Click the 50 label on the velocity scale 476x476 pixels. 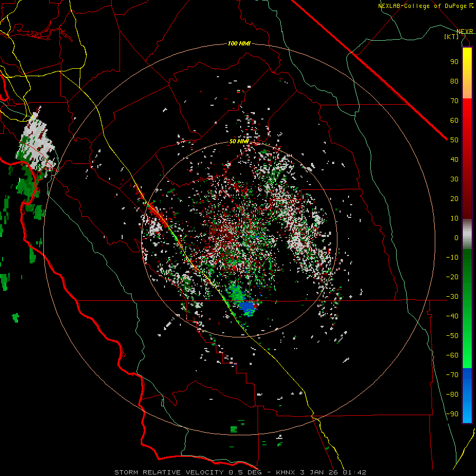(x=454, y=140)
